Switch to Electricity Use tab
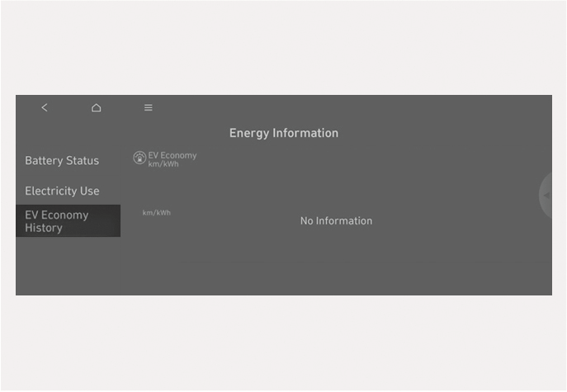Screen dimensions: 567x392 coord(62,191)
